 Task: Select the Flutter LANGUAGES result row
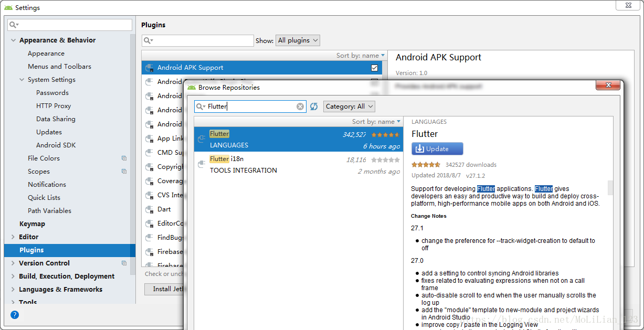coord(299,140)
